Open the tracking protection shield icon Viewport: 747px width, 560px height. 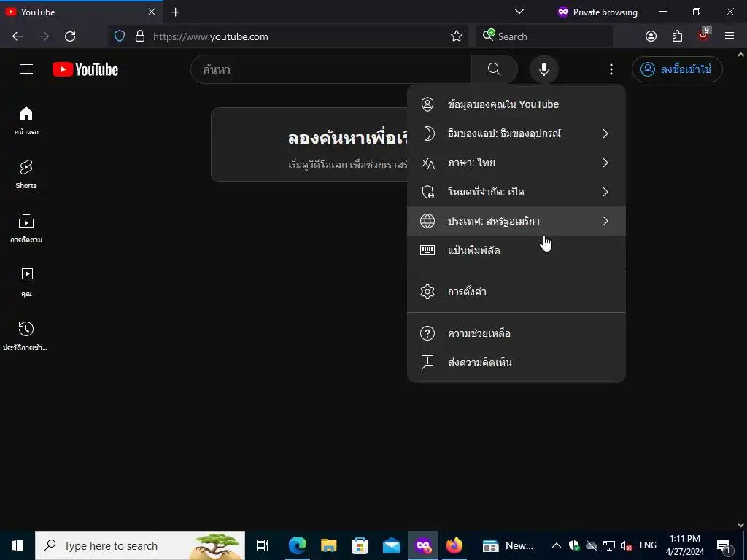120,36
